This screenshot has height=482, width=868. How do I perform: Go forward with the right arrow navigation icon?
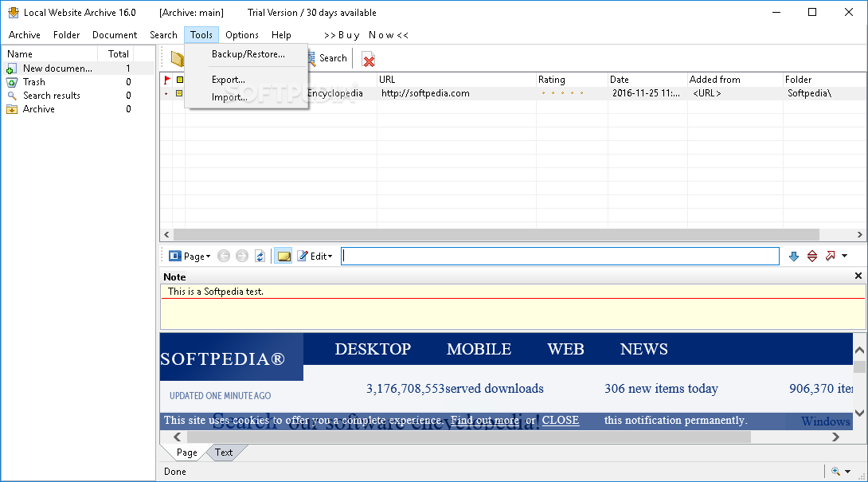241,256
